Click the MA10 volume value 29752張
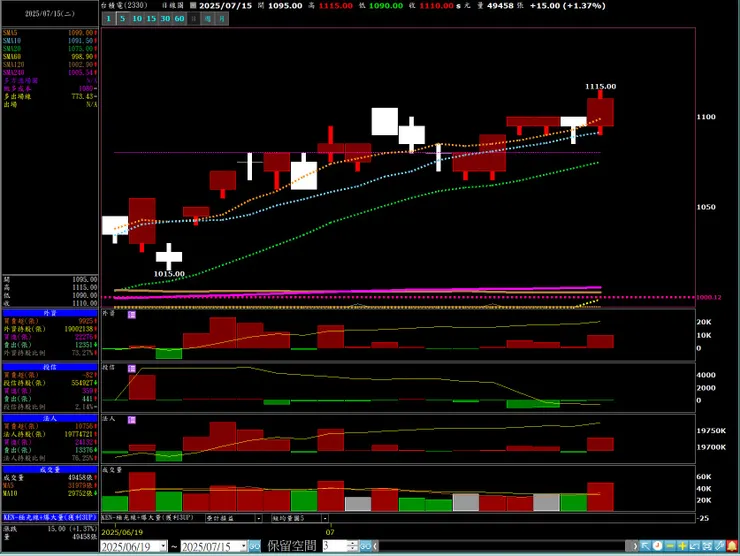 coord(83,494)
